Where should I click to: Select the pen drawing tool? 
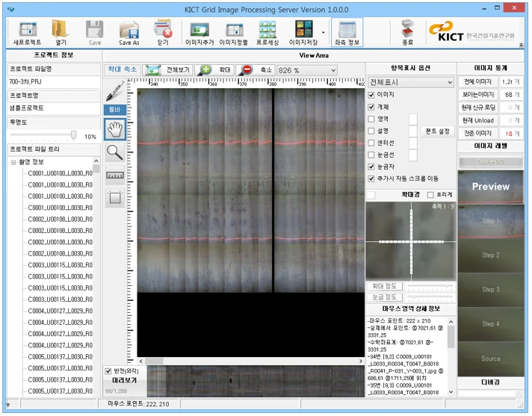115,91
